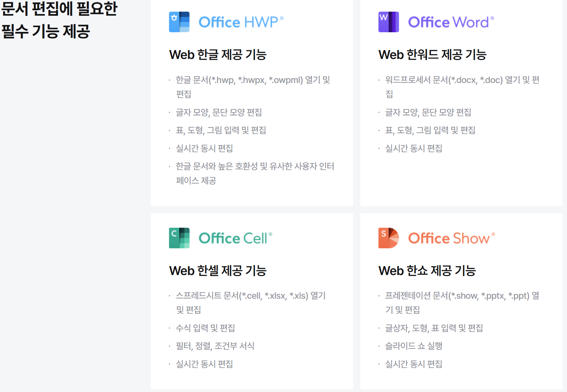This screenshot has height=392, width=567.
Task: Click the Office Show logo text
Action: [x=451, y=238]
